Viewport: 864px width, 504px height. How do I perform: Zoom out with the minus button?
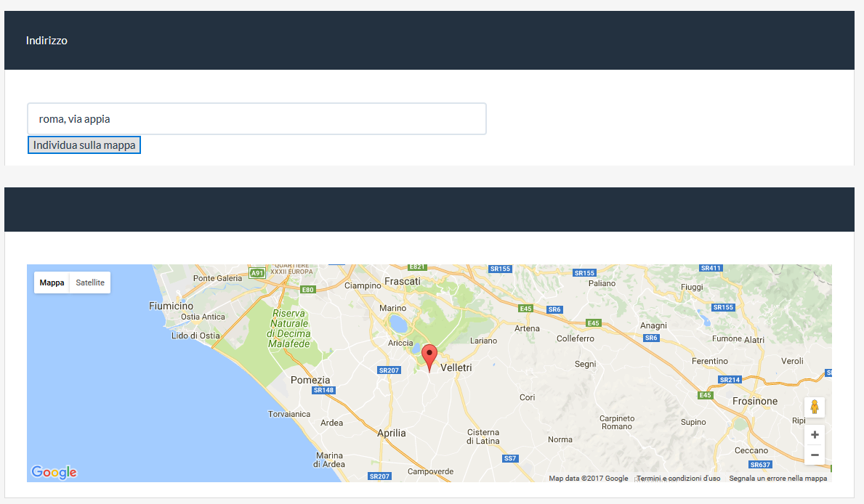coord(815,455)
